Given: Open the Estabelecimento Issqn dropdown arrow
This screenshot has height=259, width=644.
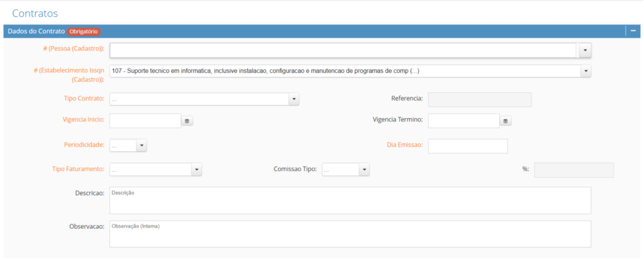Looking at the screenshot, I should (586, 71).
